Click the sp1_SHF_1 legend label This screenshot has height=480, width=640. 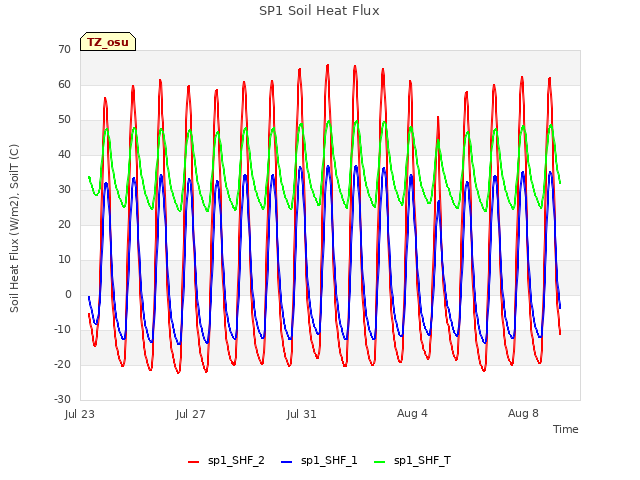[x=329, y=461]
